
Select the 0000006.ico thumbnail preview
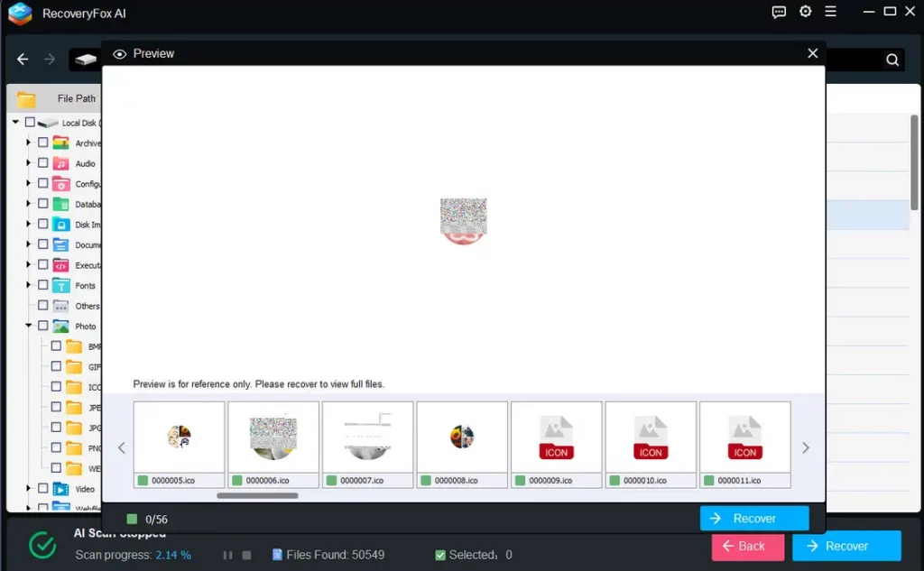tap(273, 437)
